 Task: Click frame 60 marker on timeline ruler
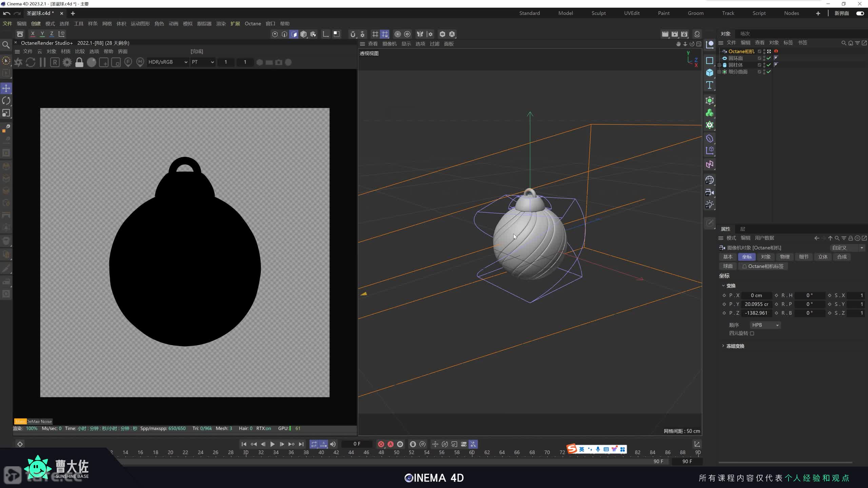(472, 452)
